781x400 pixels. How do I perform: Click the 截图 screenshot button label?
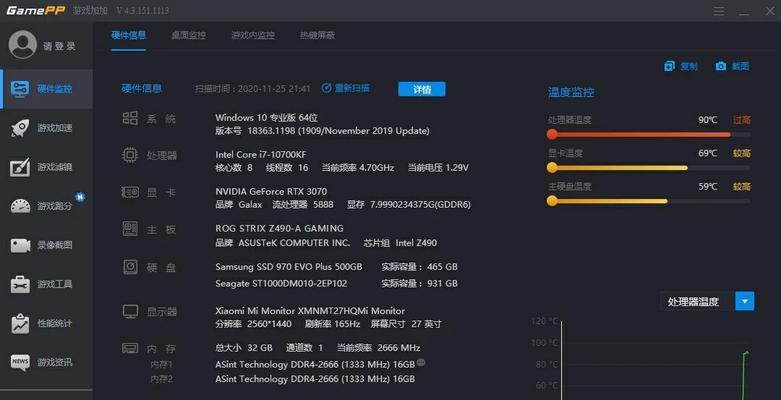point(740,66)
